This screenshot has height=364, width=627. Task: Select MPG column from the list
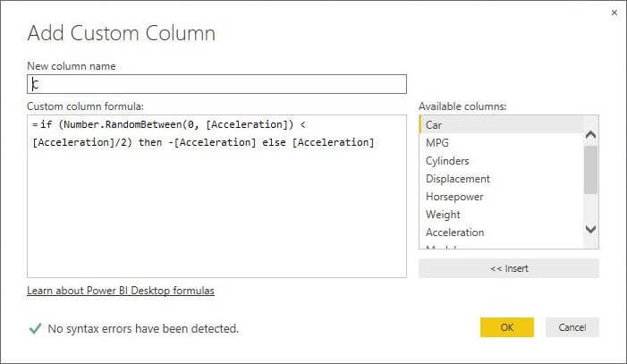point(437,142)
